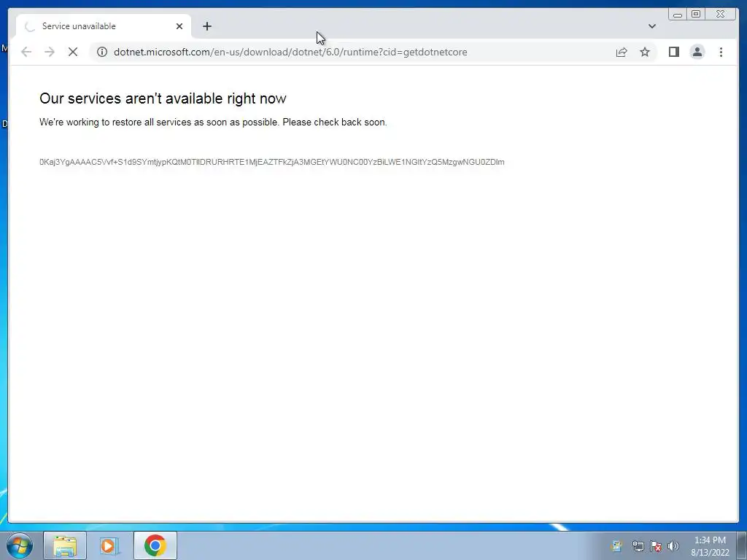This screenshot has width=747, height=560.
Task: Open the side panel icon
Action: coord(673,52)
